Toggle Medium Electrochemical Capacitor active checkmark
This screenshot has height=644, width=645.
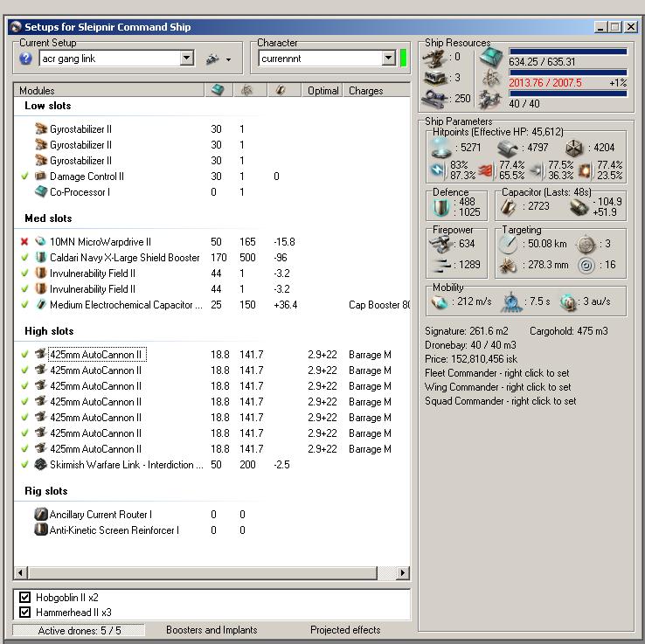[24, 305]
